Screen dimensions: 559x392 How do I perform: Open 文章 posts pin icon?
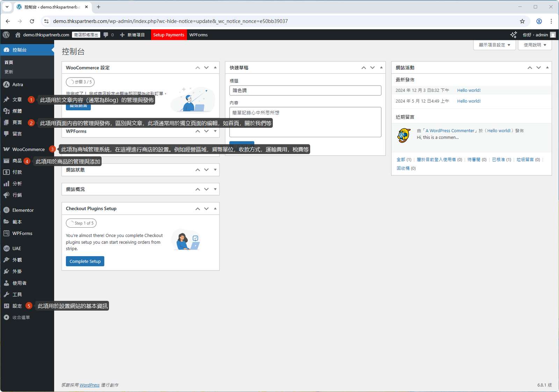click(6, 99)
